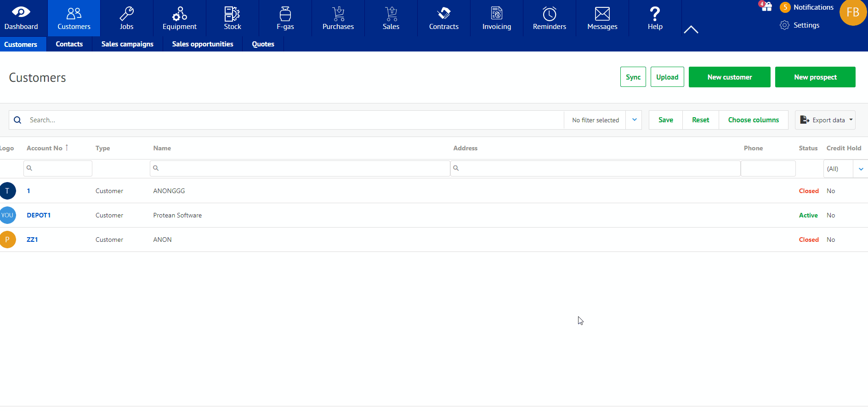The image size is (868, 411).
Task: Sort by Credit Hold column header
Action: 844,148
